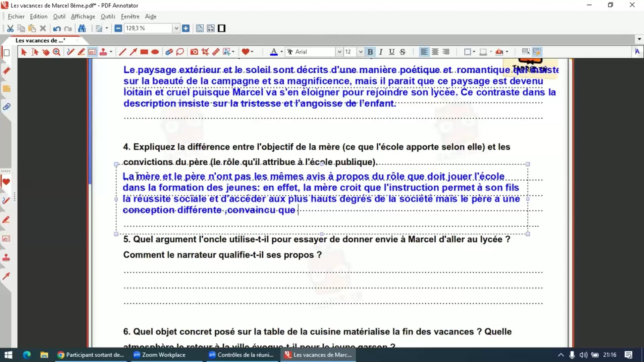644x362 pixels.
Task: Select the Measure ruler tool
Action: click(x=216, y=52)
